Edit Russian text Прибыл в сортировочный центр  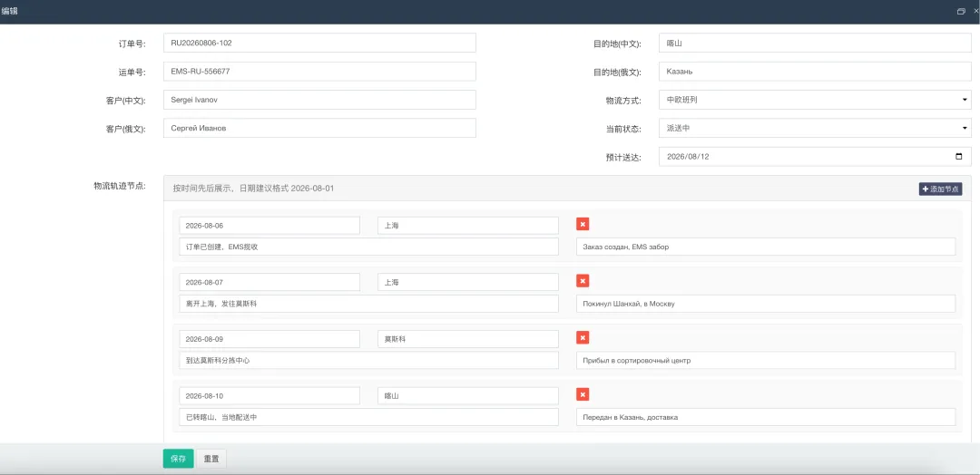[766, 360]
